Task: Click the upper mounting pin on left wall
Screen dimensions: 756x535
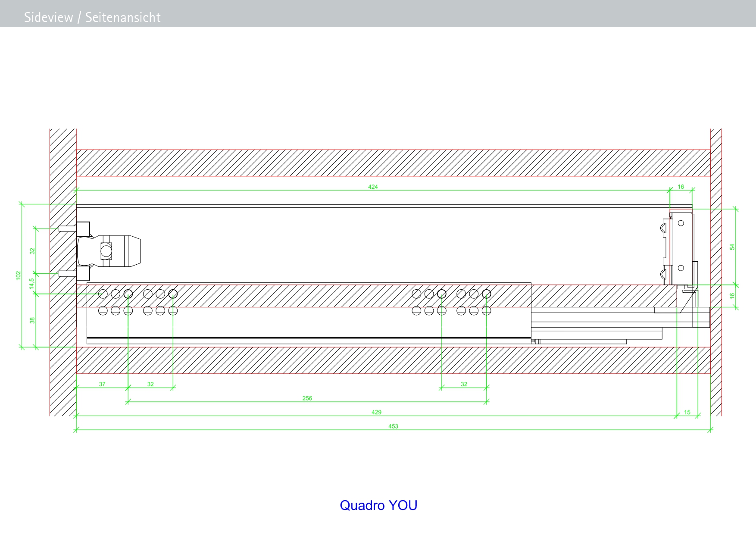Action: click(65, 228)
